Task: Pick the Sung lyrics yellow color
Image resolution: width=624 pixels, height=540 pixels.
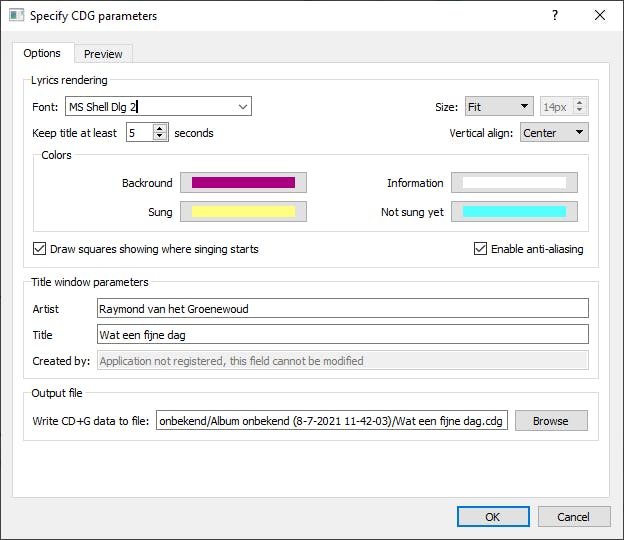Action: 243,212
